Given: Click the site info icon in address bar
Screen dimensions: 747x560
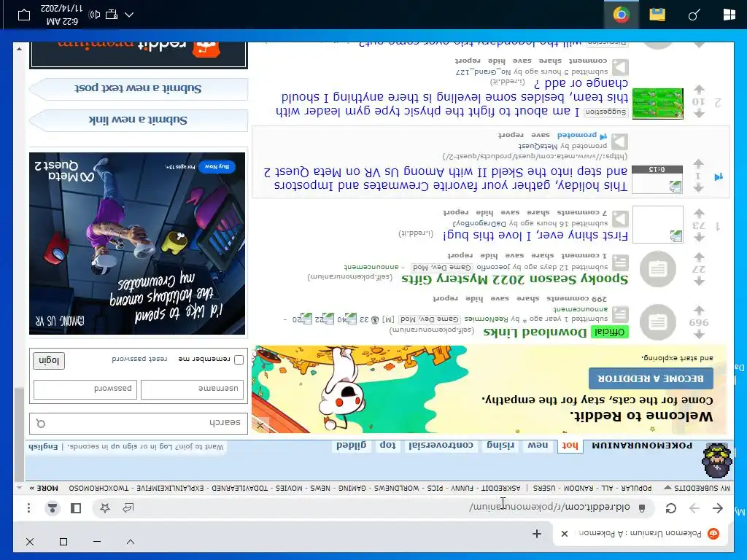Looking at the screenshot, I should pos(642,508).
